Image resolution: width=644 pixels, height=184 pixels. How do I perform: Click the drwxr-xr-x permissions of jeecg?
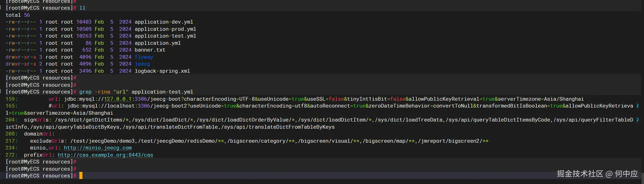[x=21, y=64]
